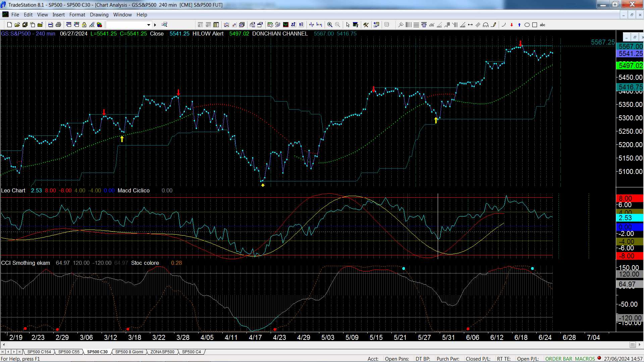Screen dimensions: 644x362
Task: Select the vertical lines drawing tool
Action: pos(409,25)
